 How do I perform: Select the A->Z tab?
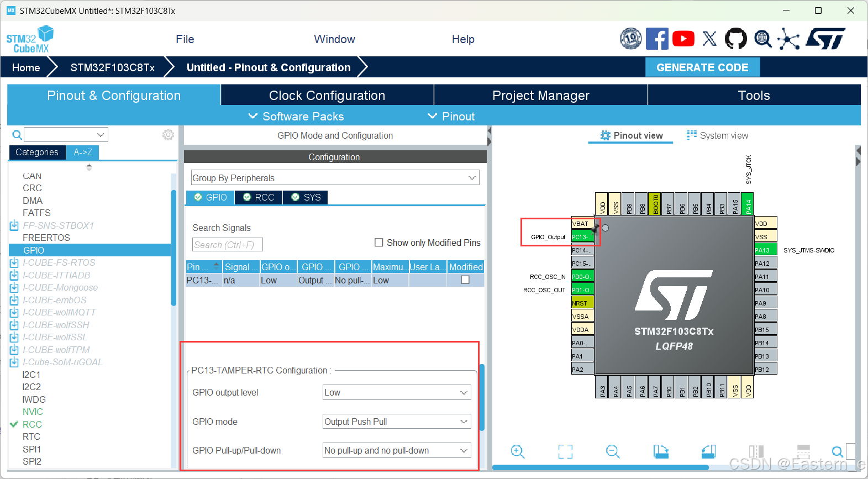tap(83, 152)
